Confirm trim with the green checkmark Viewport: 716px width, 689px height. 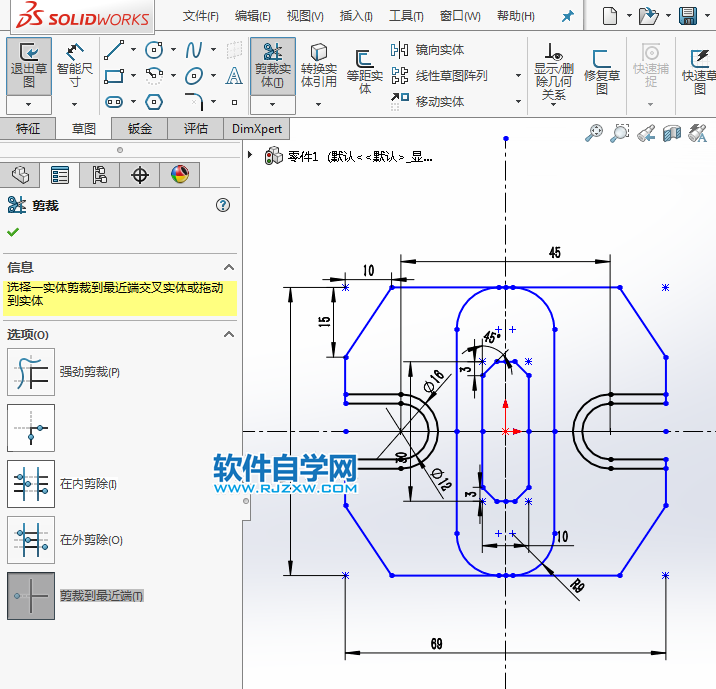[13, 232]
